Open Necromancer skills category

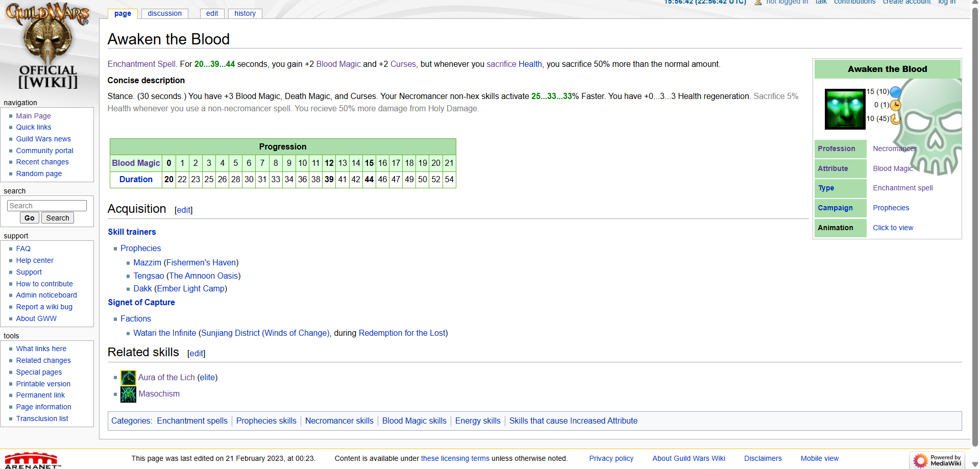click(339, 421)
